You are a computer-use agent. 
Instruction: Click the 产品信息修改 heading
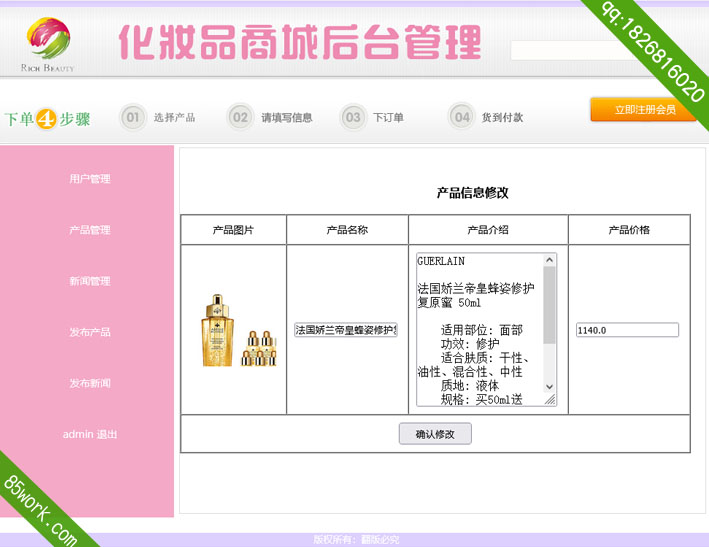[473, 193]
